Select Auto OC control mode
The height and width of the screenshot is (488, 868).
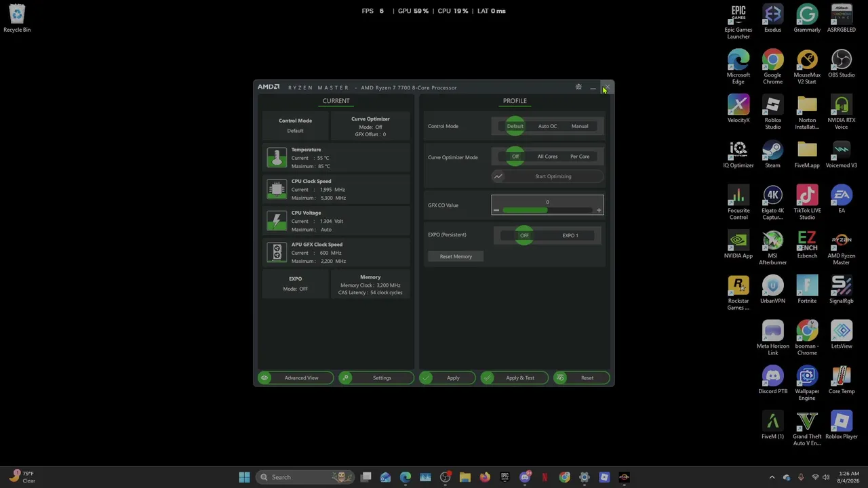tap(547, 126)
